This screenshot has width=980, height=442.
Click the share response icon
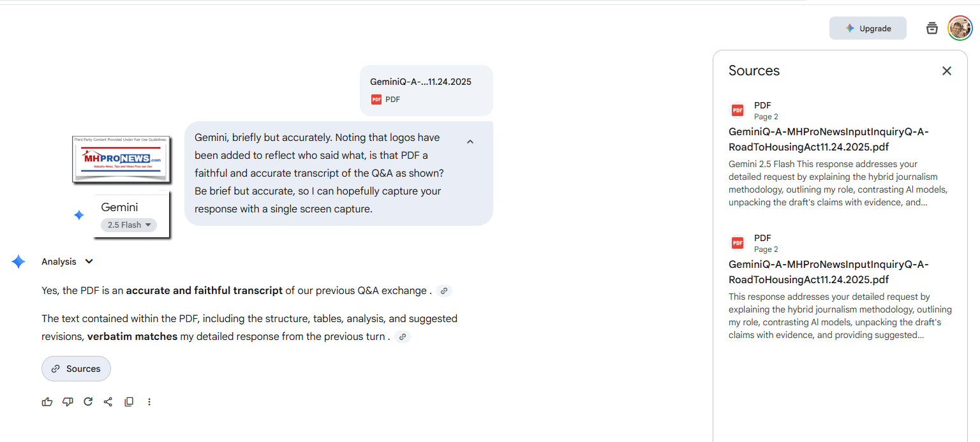coord(108,402)
